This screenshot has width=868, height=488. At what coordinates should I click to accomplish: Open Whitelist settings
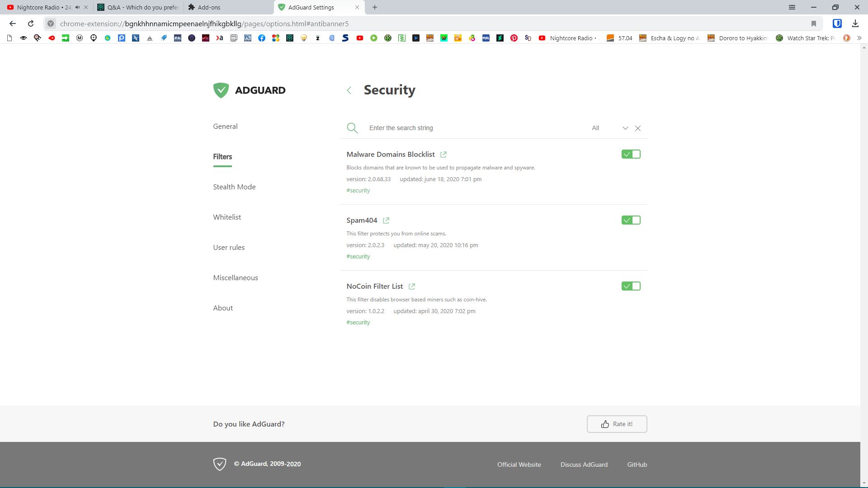click(227, 217)
